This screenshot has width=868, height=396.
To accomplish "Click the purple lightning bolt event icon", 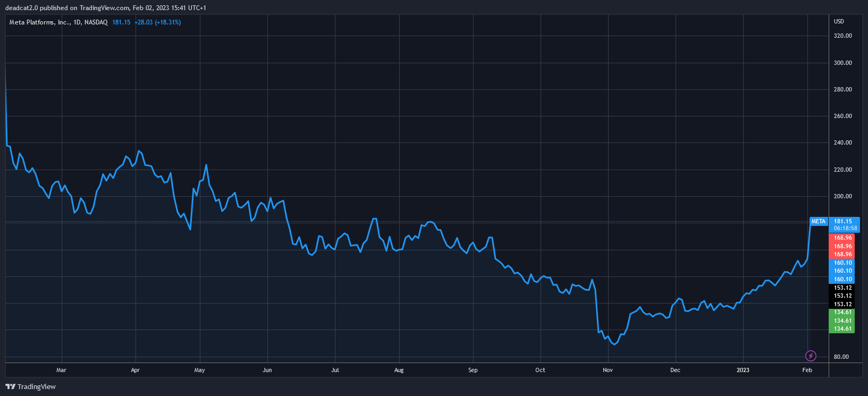I will [811, 356].
